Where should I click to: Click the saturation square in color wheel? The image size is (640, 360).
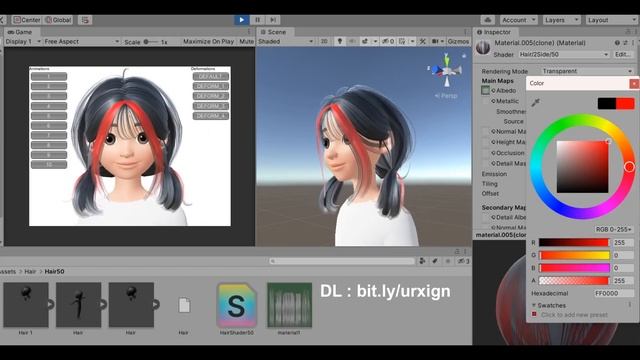[x=582, y=167]
